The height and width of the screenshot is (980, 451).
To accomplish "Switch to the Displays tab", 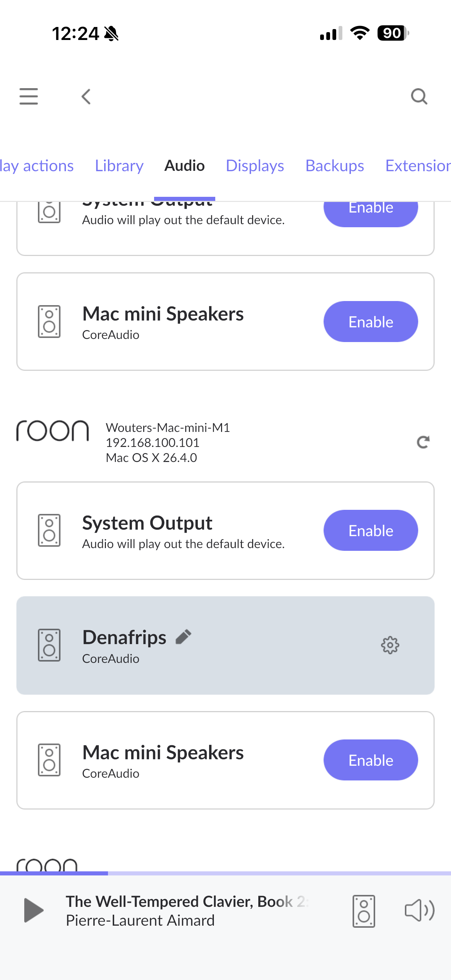I will click(255, 166).
